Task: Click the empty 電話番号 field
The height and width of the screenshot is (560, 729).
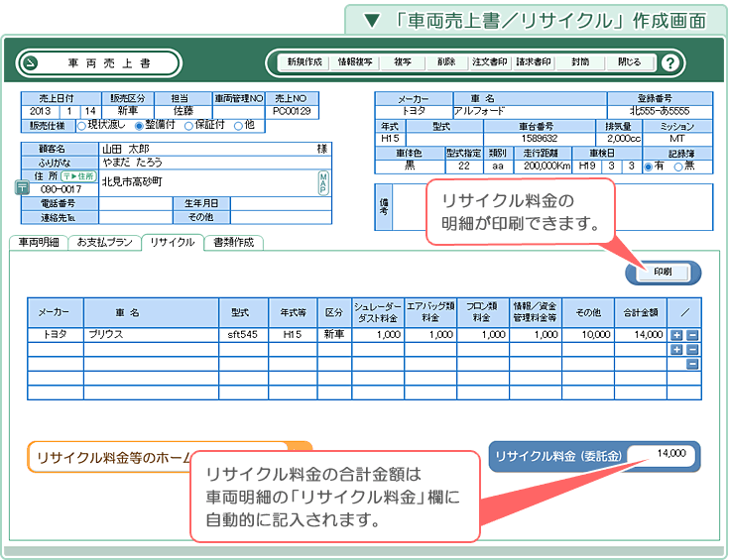Action: 135,203
